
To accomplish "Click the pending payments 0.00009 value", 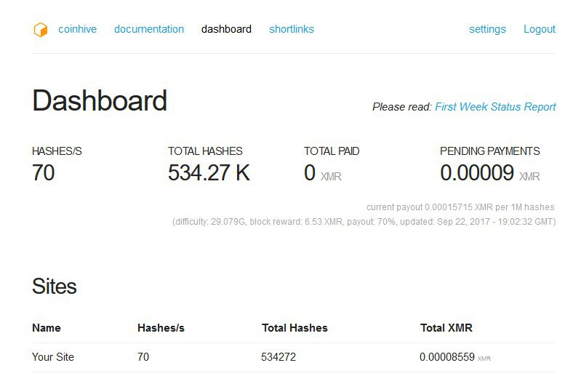I will [x=477, y=172].
